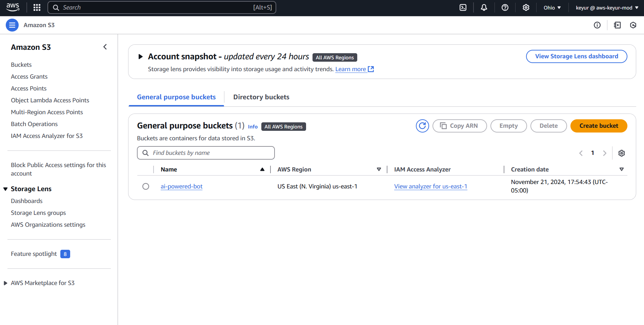Screen dimensions: 644x325
Task: Focus the top Search bar
Action: pyautogui.click(x=162, y=7)
